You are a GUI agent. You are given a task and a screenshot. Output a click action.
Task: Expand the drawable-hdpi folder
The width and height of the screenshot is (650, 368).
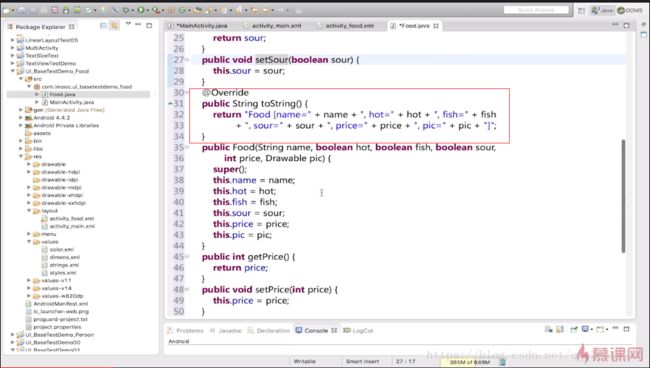pyautogui.click(x=29, y=172)
